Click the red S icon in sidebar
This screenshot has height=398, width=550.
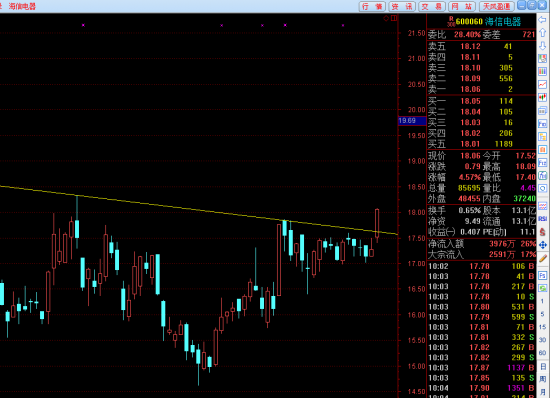pos(542,232)
